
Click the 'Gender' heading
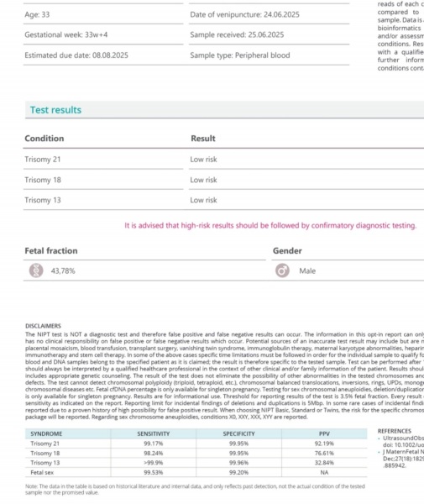point(287,250)
